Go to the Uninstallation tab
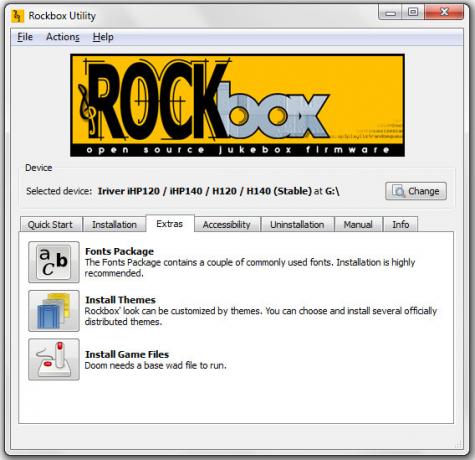 click(297, 224)
